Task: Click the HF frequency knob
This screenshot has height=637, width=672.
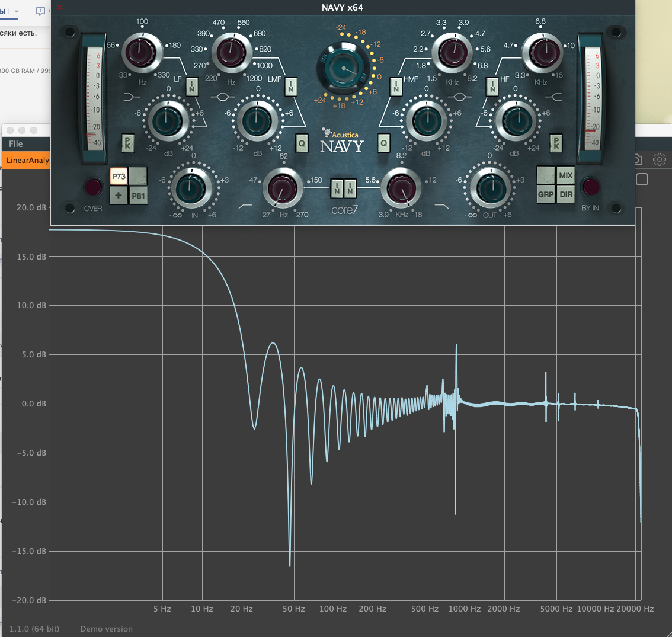Action: pos(542,52)
